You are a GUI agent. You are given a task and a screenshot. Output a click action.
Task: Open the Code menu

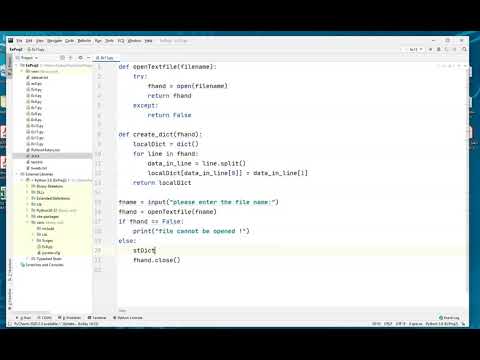tap(69, 41)
